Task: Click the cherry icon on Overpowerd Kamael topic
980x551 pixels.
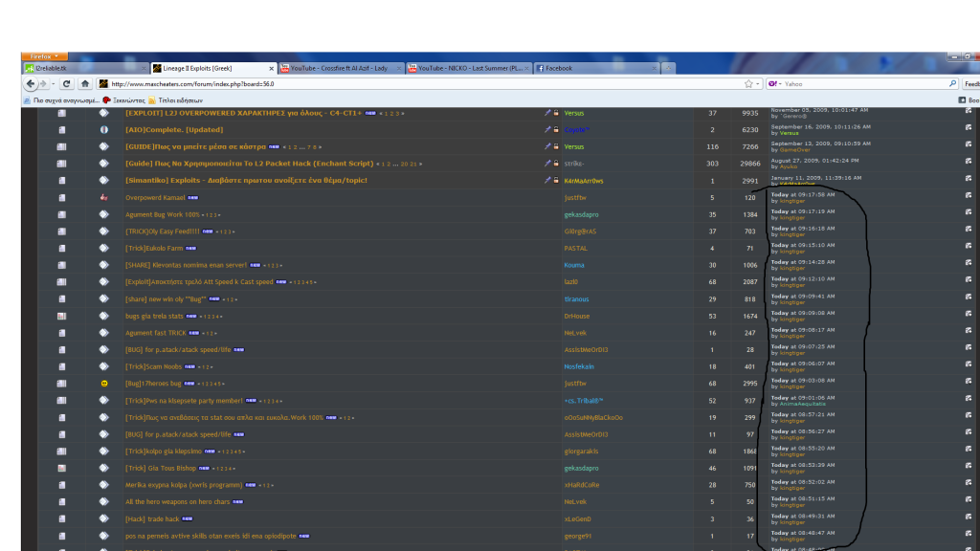Action: point(104,196)
